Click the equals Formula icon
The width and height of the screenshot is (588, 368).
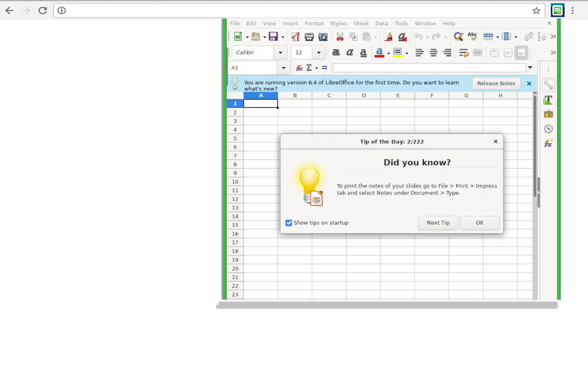tap(324, 68)
